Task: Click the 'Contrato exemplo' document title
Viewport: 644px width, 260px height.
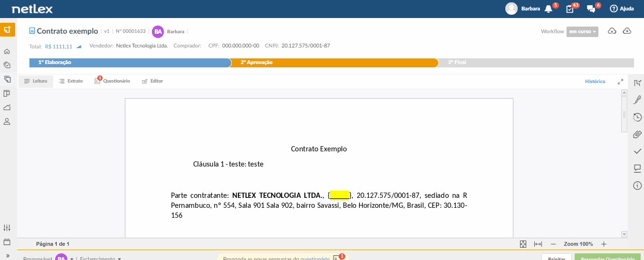Action: point(67,31)
